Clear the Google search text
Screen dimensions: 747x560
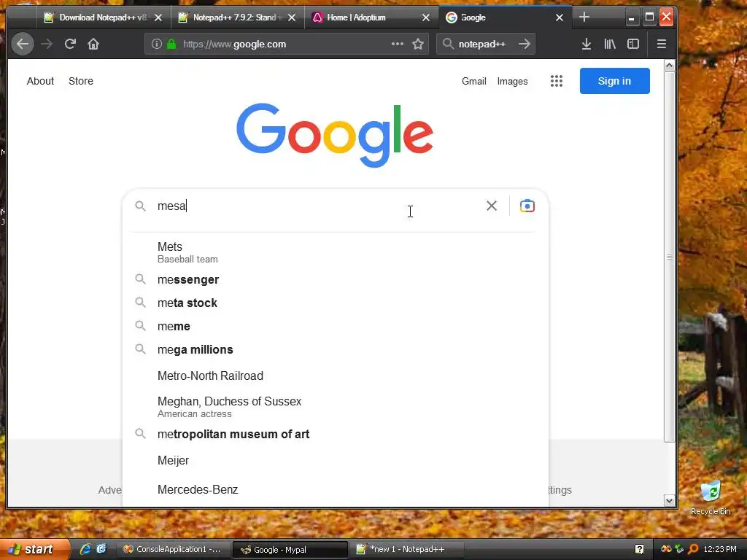pos(492,206)
